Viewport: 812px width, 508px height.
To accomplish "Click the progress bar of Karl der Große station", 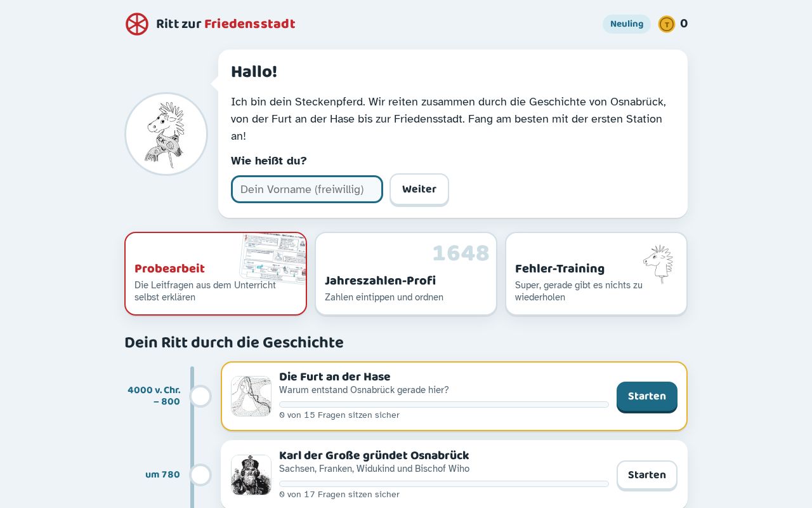I will (444, 484).
